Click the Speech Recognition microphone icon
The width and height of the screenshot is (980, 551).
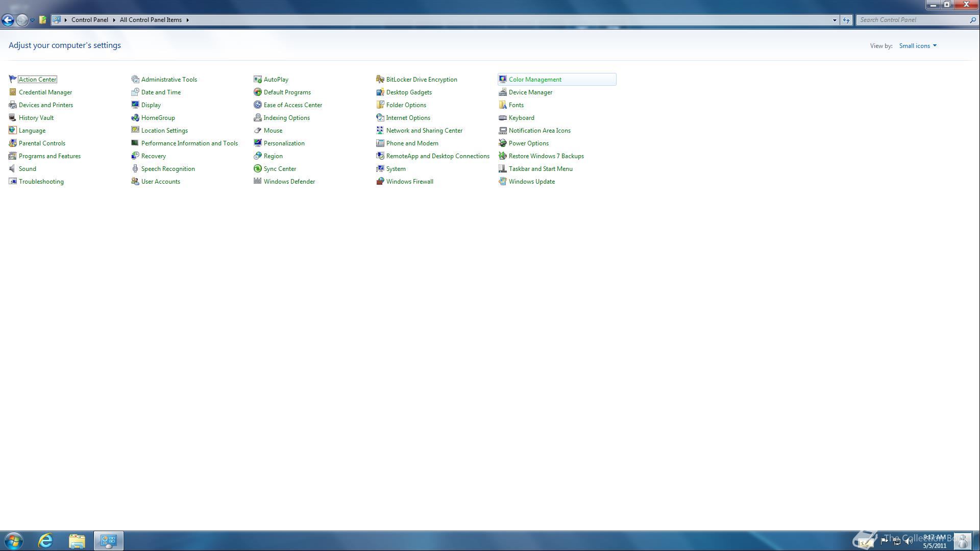click(135, 168)
